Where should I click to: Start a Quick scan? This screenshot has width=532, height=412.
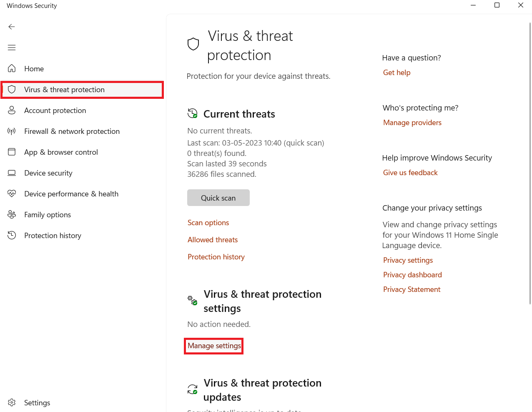click(218, 198)
